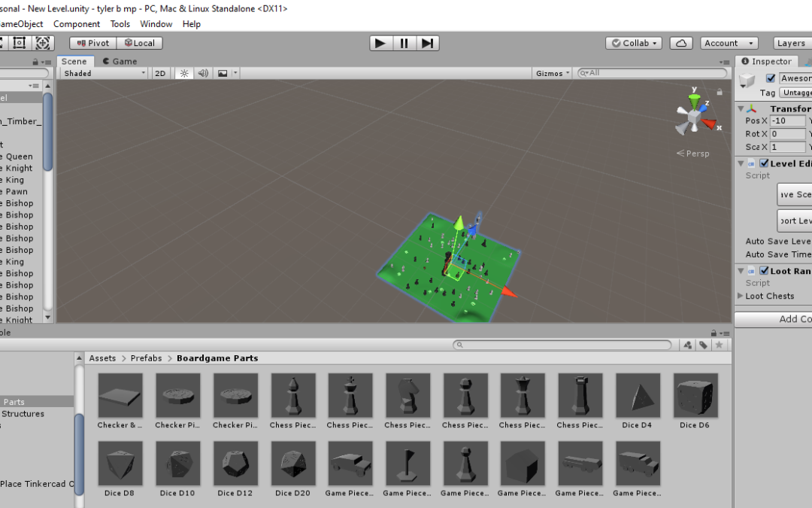This screenshot has width=812, height=508.
Task: Click the orientation gizmo X axis cone
Action: point(708,124)
